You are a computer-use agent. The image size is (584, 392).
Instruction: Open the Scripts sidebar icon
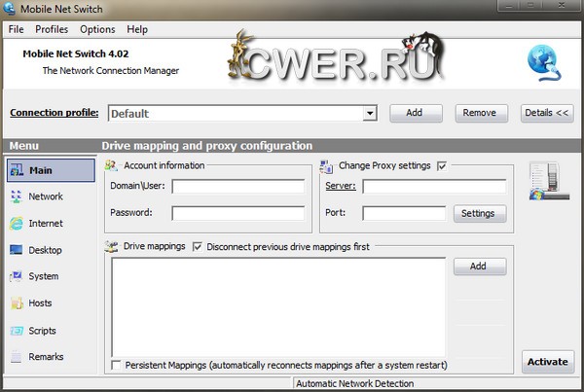coord(17,330)
